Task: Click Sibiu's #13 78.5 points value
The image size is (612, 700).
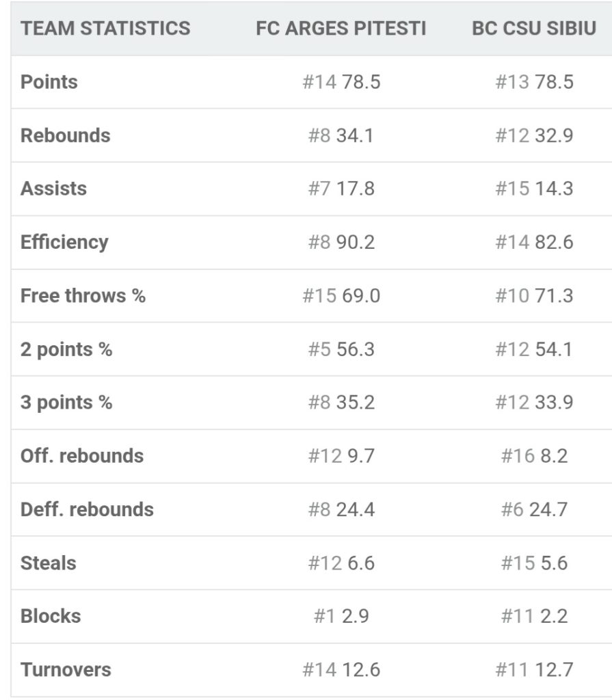Action: pyautogui.click(x=534, y=82)
